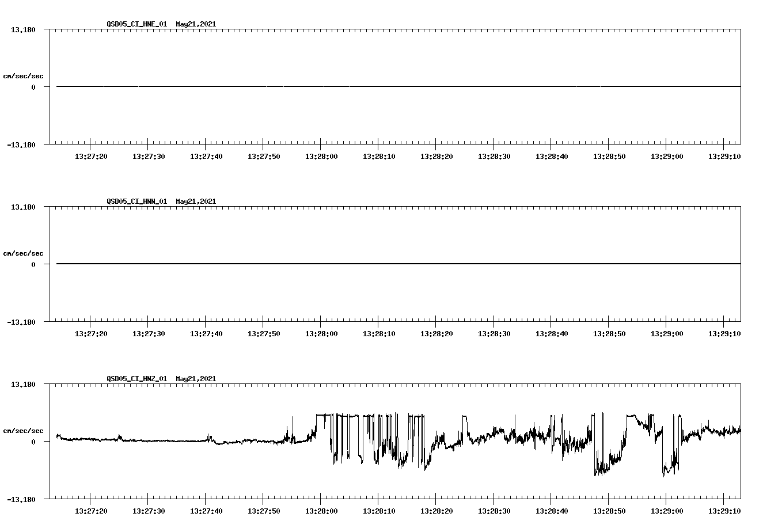Select the QSD05_CI_HNE_01 channel title
782x532 pixels.
coord(136,24)
